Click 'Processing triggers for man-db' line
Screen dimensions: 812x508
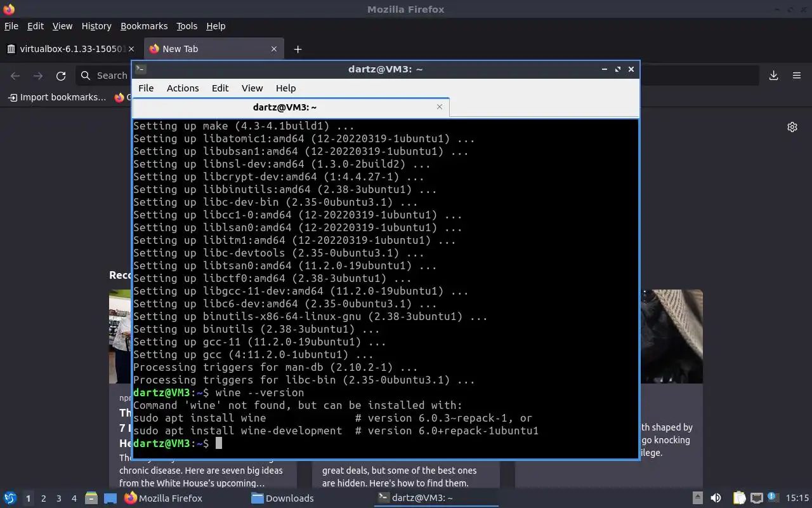click(x=275, y=367)
